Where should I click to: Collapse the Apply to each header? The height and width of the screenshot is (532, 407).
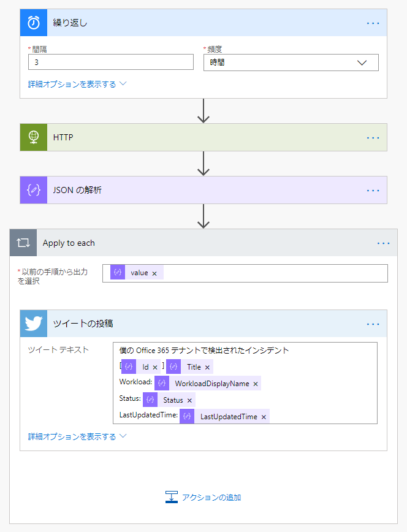tap(203, 243)
